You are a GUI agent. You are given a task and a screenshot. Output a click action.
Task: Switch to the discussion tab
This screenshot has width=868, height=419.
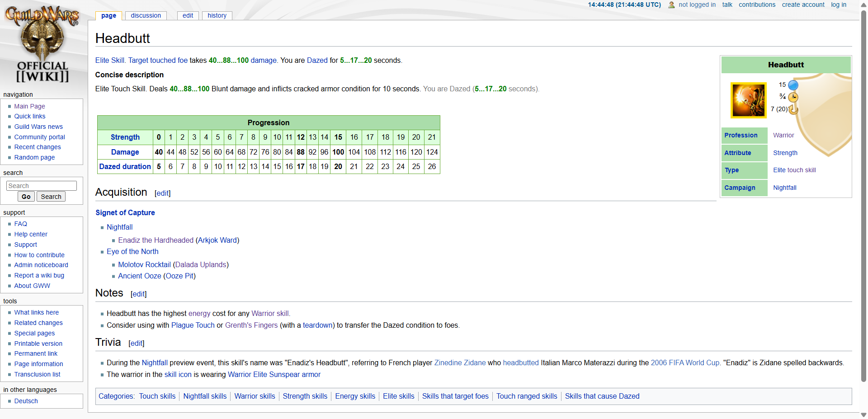tap(146, 15)
